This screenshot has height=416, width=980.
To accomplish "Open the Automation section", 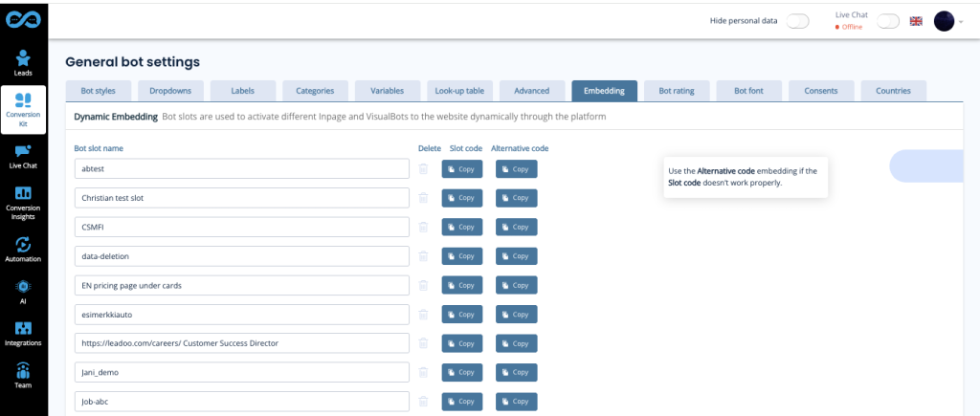I will coord(24,250).
